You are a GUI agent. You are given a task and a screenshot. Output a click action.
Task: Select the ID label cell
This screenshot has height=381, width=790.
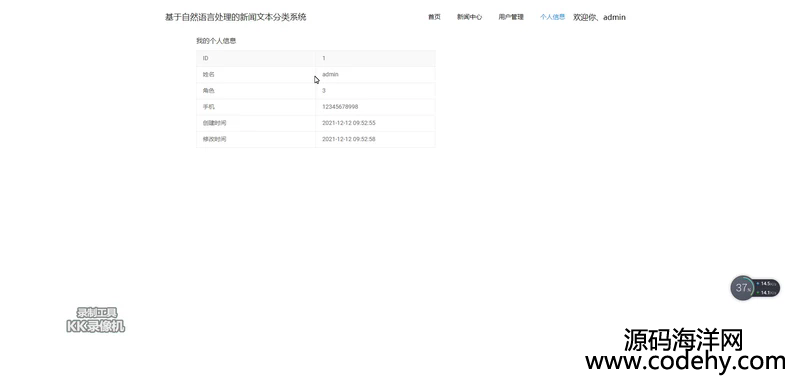(x=256, y=58)
